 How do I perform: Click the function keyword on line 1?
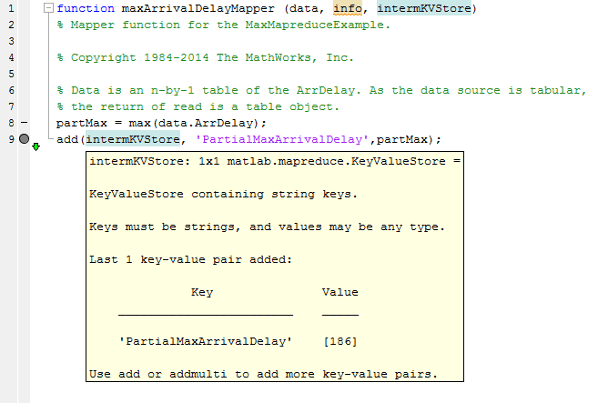coord(85,8)
